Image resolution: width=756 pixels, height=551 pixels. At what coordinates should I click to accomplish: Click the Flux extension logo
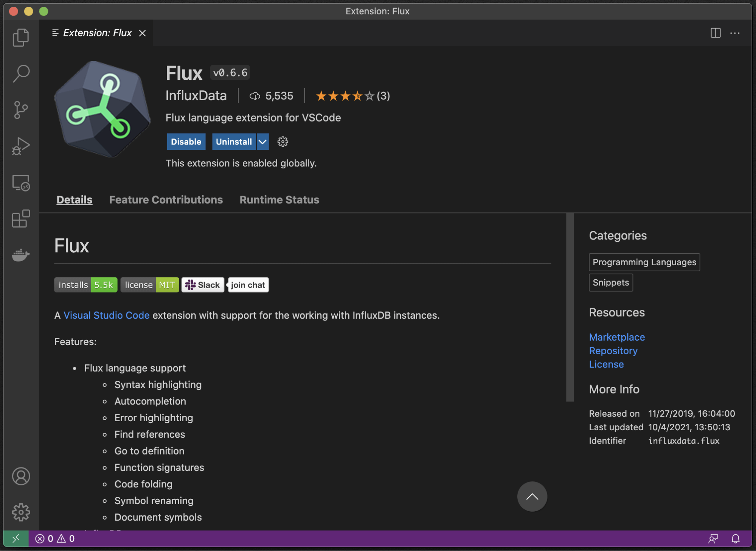pos(102,109)
